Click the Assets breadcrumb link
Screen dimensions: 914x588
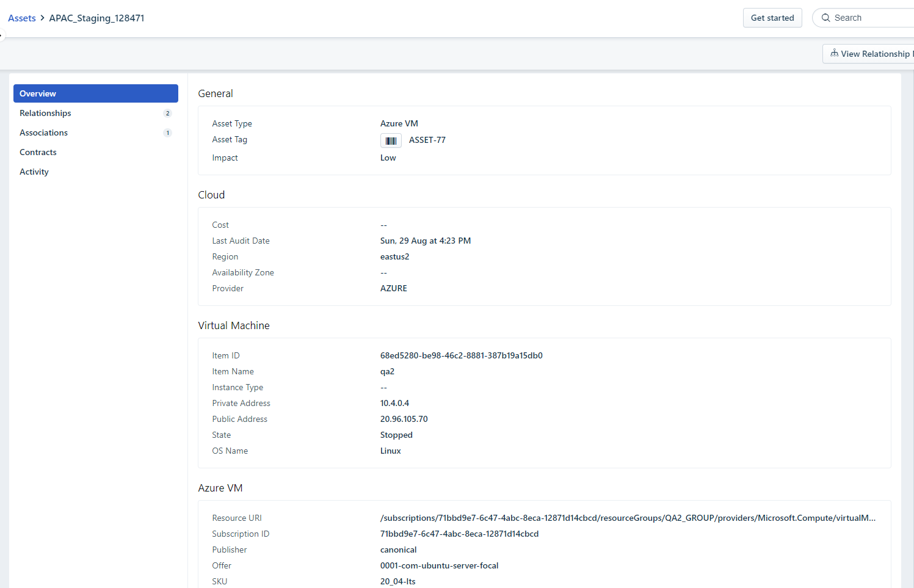22,18
